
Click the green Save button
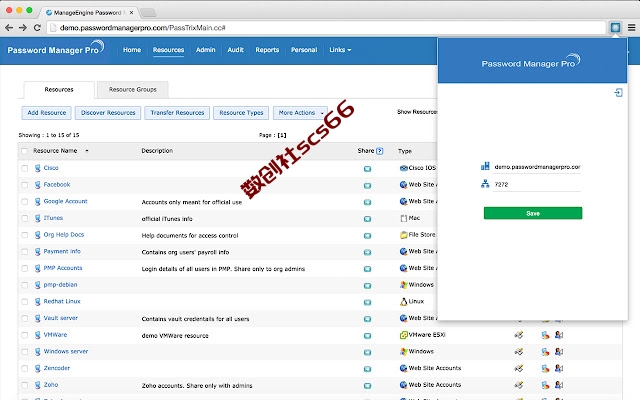(533, 213)
